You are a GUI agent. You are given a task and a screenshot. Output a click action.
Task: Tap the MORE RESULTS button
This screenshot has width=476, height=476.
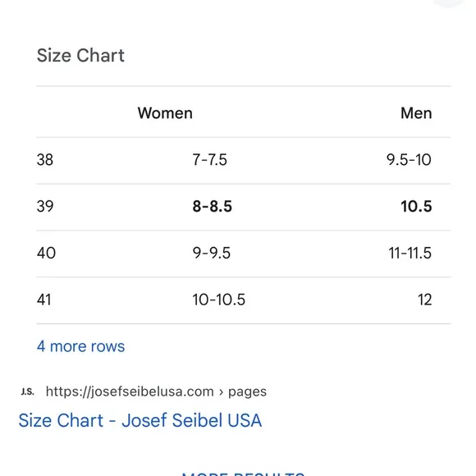click(243, 473)
